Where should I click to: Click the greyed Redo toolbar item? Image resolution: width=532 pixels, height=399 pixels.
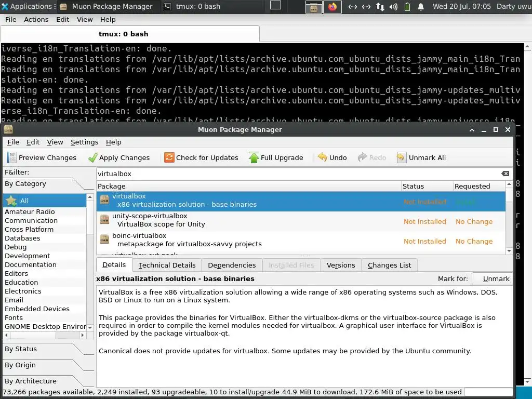372,157
